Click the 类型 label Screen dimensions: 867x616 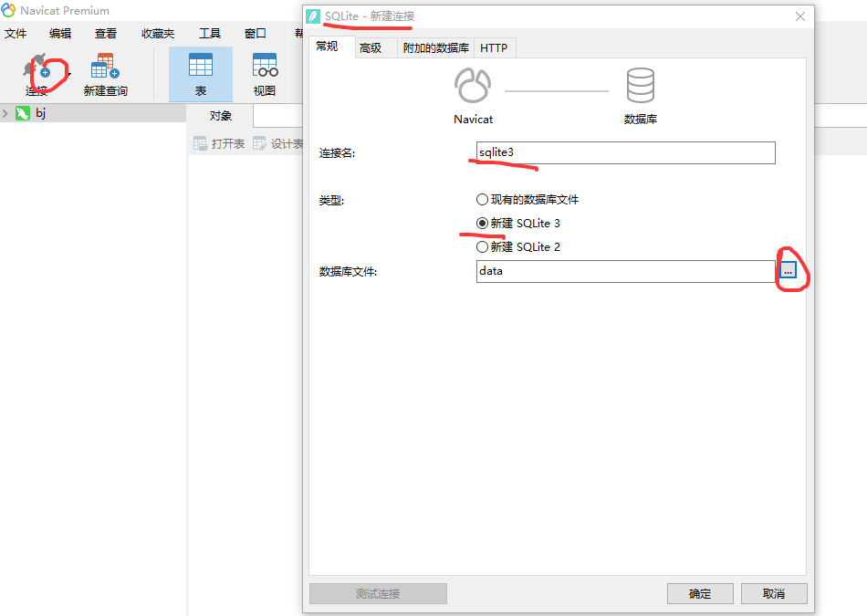click(331, 200)
